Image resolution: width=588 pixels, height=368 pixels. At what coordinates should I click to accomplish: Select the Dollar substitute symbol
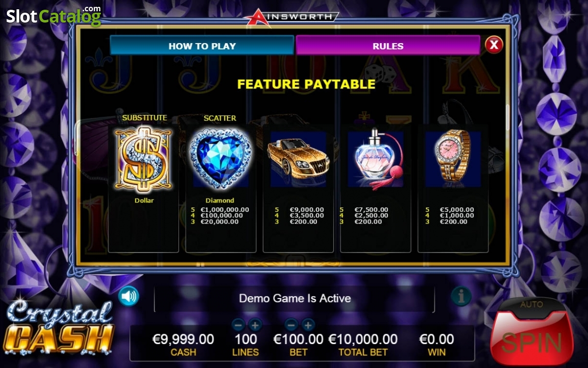(144, 160)
